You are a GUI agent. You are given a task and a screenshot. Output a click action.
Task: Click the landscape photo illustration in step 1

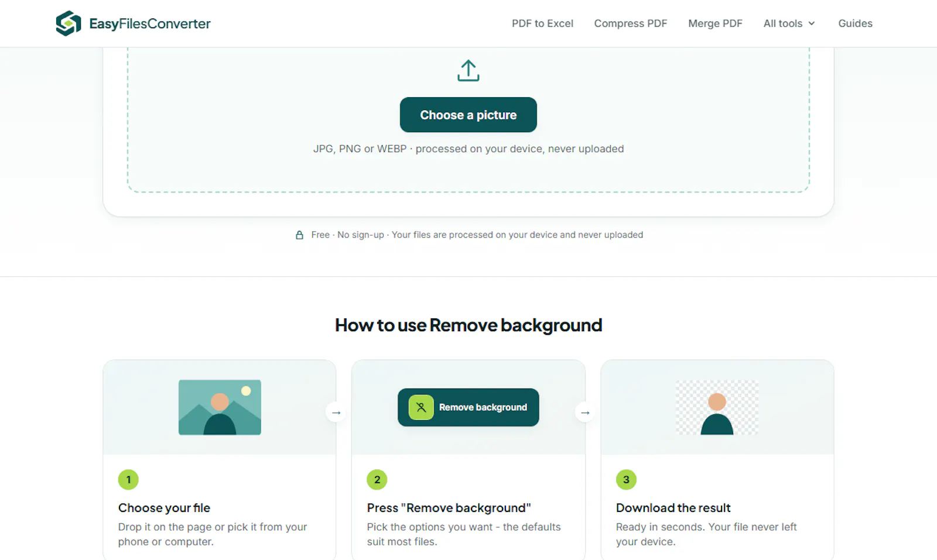coord(220,407)
